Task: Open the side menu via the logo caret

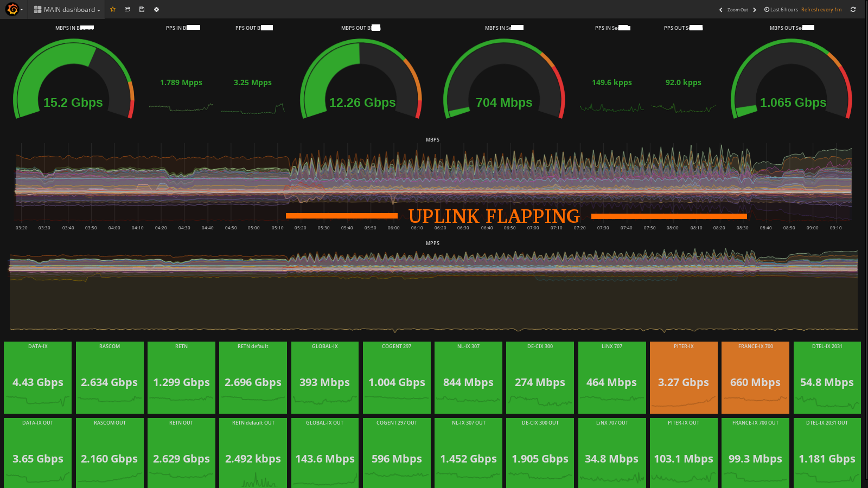Action: pos(22,10)
